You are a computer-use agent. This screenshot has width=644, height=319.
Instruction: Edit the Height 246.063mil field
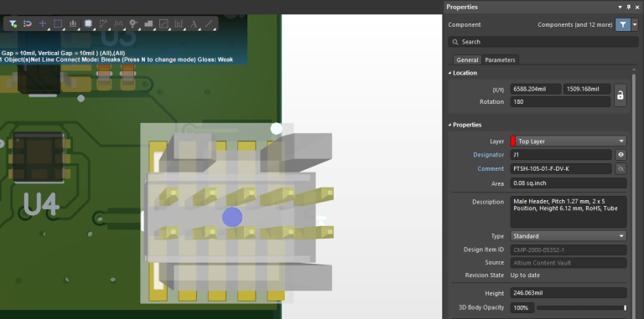click(x=569, y=293)
